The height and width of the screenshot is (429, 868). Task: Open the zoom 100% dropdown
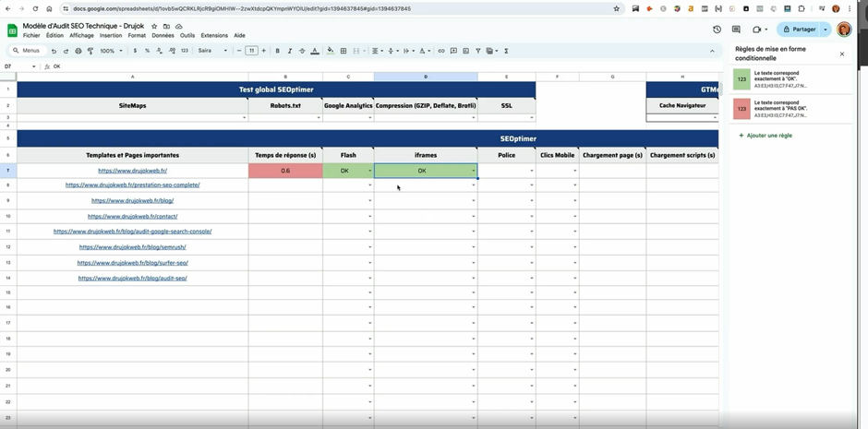tap(111, 51)
